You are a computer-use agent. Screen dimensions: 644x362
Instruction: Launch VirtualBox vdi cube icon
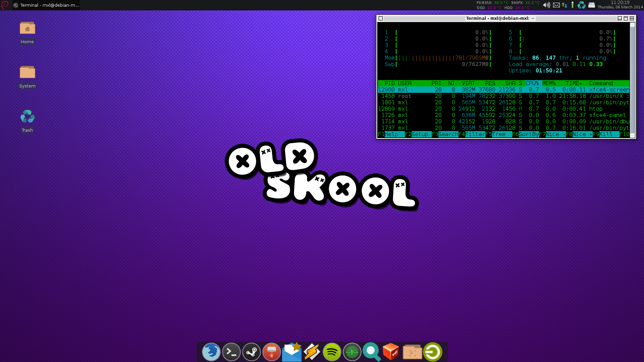click(391, 352)
